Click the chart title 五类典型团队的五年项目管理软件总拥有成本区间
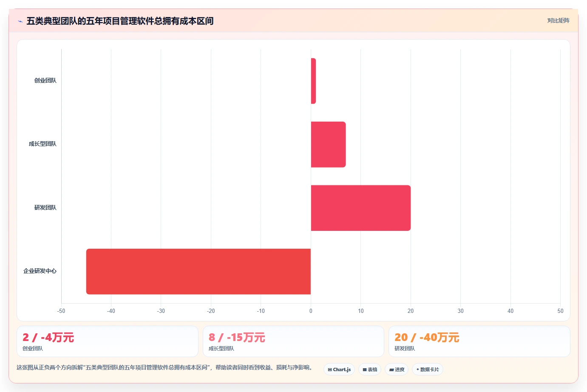The height and width of the screenshot is (392, 587). pos(120,21)
